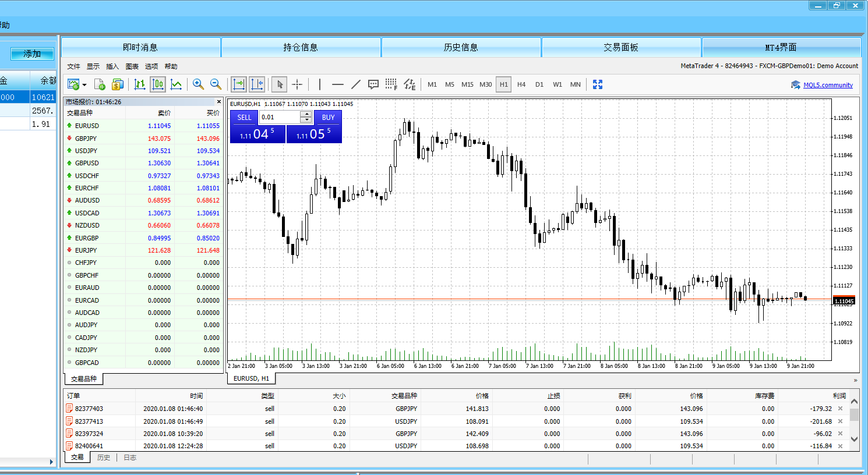868x475 pixels.
Task: Open the 图表 menu
Action: tap(132, 66)
